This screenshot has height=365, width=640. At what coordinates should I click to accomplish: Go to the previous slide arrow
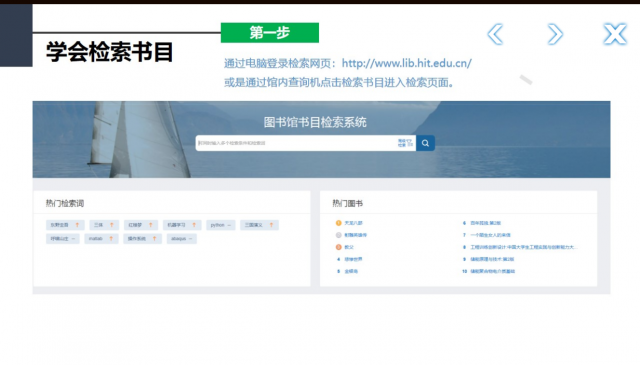tap(496, 34)
